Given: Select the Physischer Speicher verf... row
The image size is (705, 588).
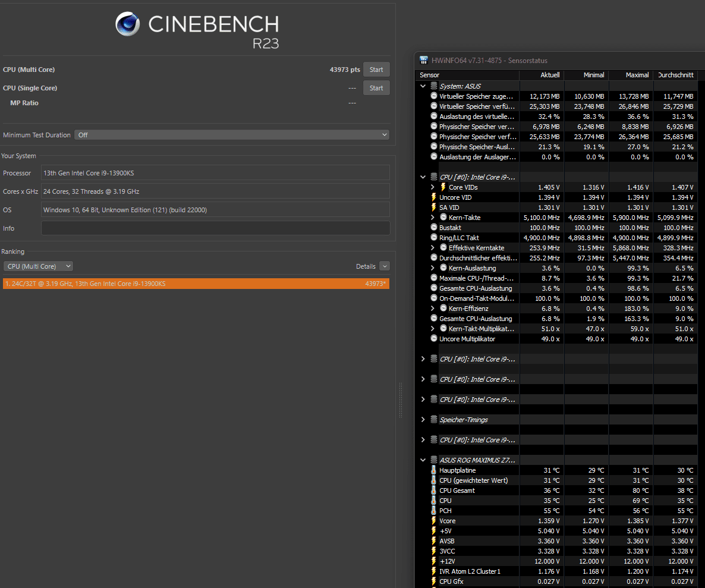Looking at the screenshot, I should [x=557, y=137].
